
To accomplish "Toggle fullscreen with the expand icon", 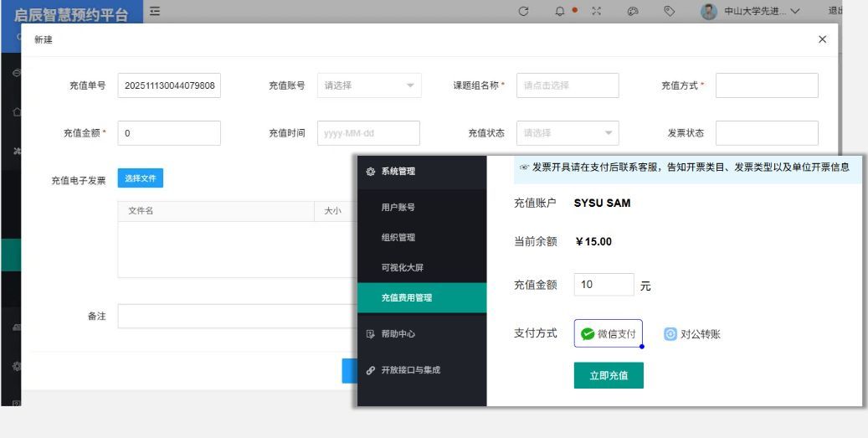I will [597, 11].
